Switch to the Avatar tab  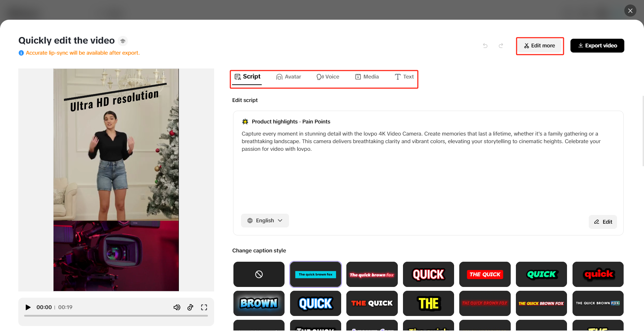coord(289,76)
